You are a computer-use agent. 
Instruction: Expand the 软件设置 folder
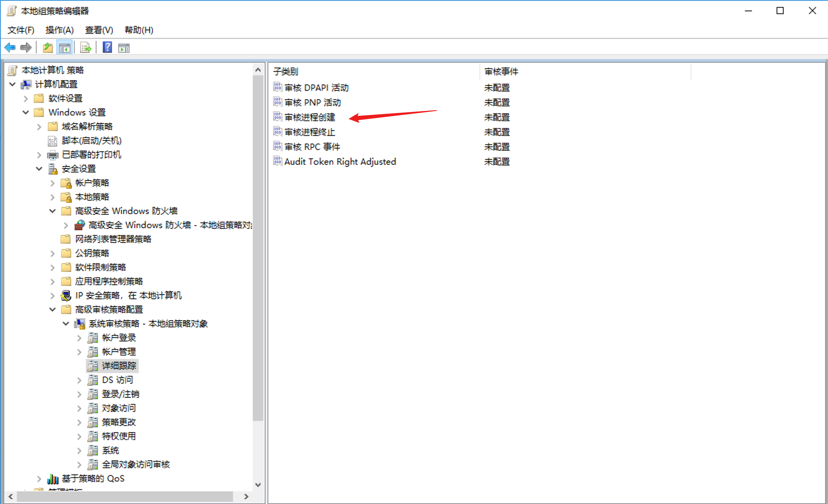[26, 99]
